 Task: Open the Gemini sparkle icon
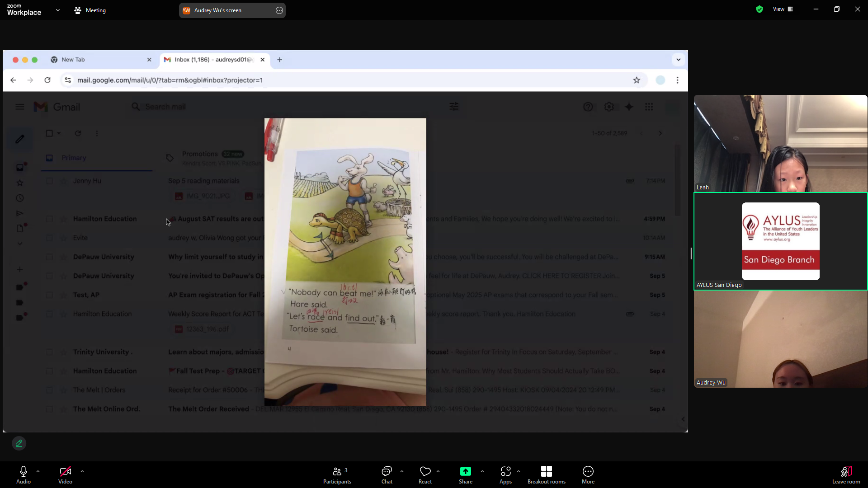629,107
